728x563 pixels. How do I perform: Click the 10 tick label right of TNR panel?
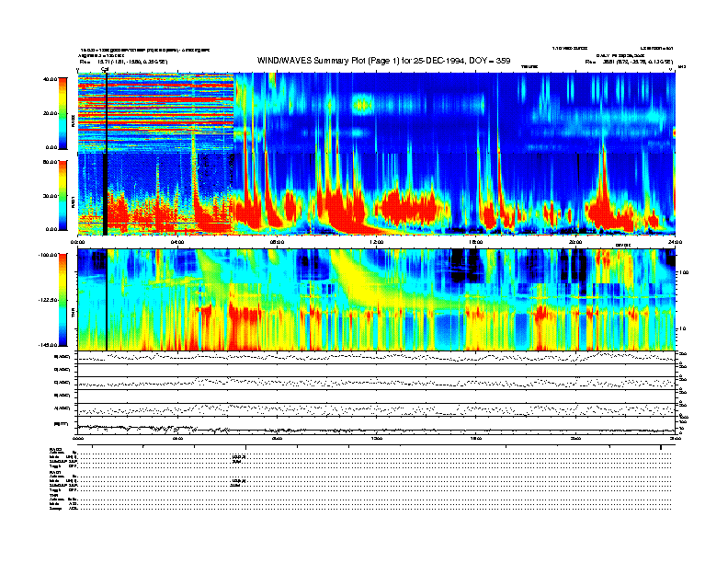point(683,328)
